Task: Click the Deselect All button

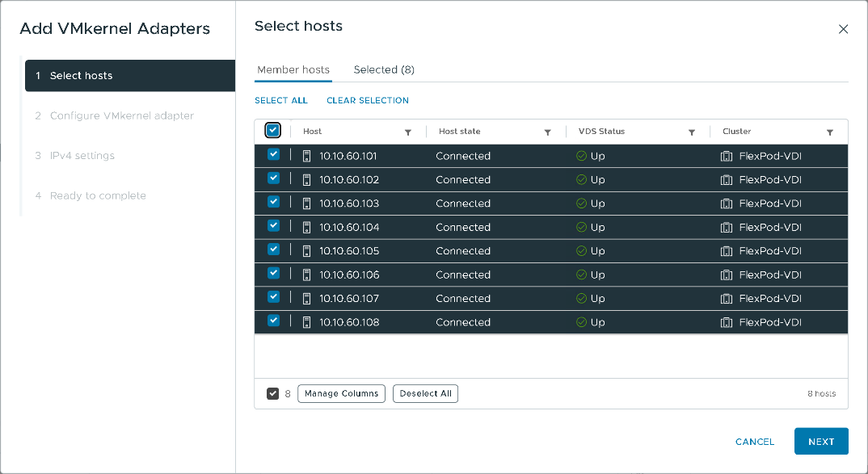Action: click(426, 394)
